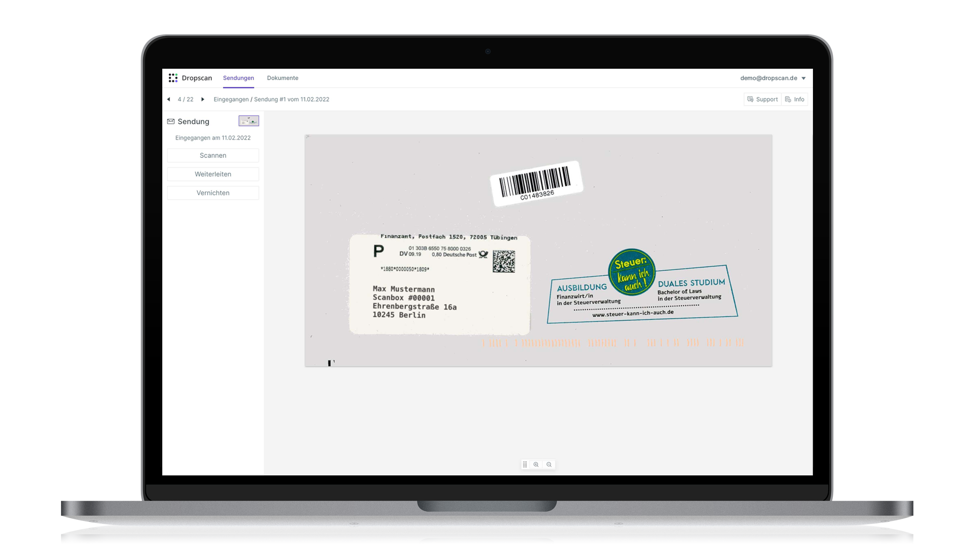
Task: Click the page count stepper showing 4/22
Action: [x=186, y=99]
